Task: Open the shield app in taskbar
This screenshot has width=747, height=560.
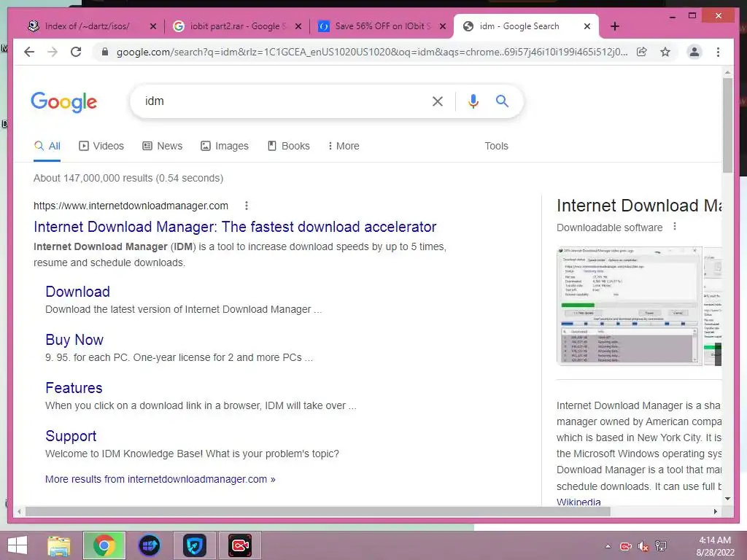Action: click(x=194, y=545)
